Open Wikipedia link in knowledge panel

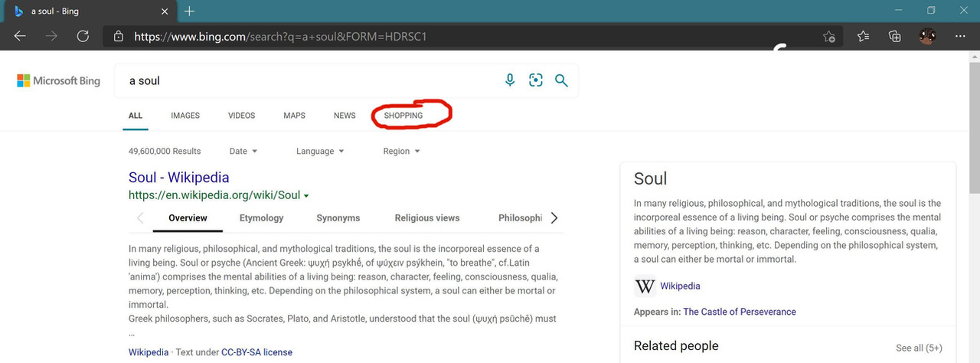[680, 286]
